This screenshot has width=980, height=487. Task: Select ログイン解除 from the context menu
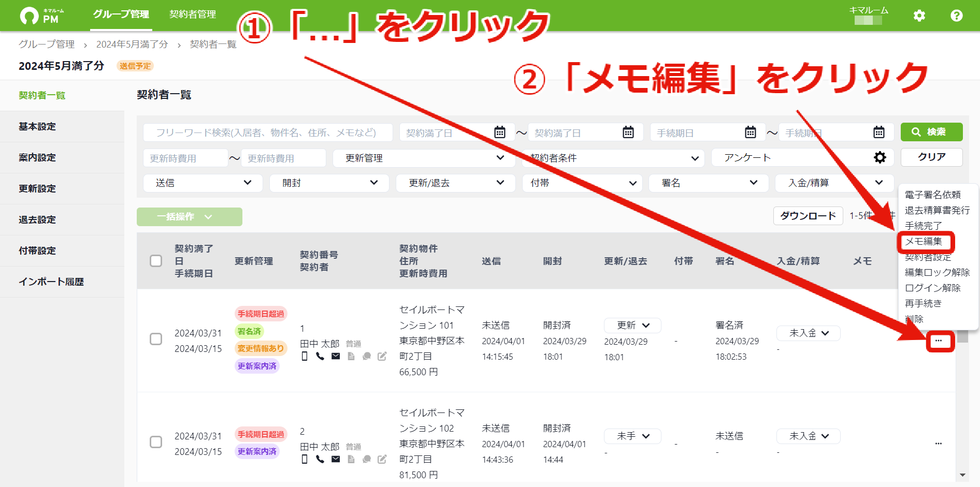933,288
